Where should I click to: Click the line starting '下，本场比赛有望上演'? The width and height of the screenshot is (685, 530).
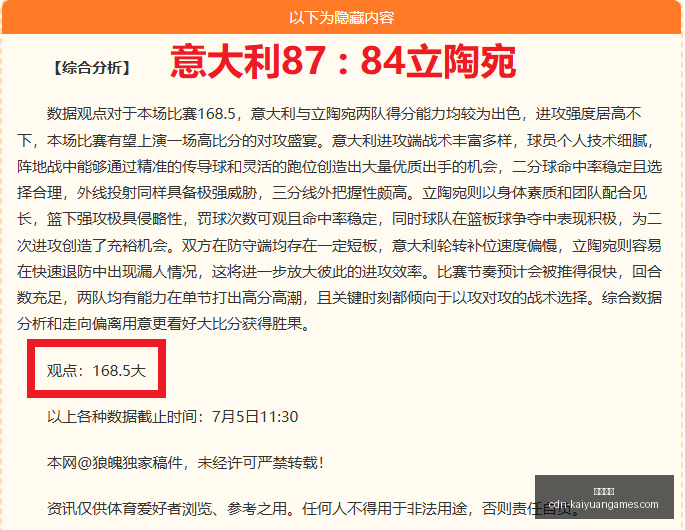coord(336,141)
